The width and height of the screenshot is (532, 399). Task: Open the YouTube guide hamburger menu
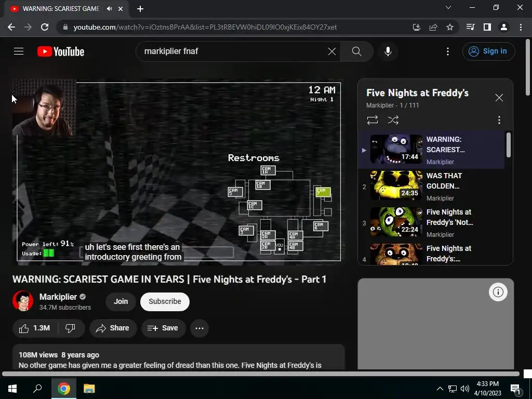click(19, 51)
